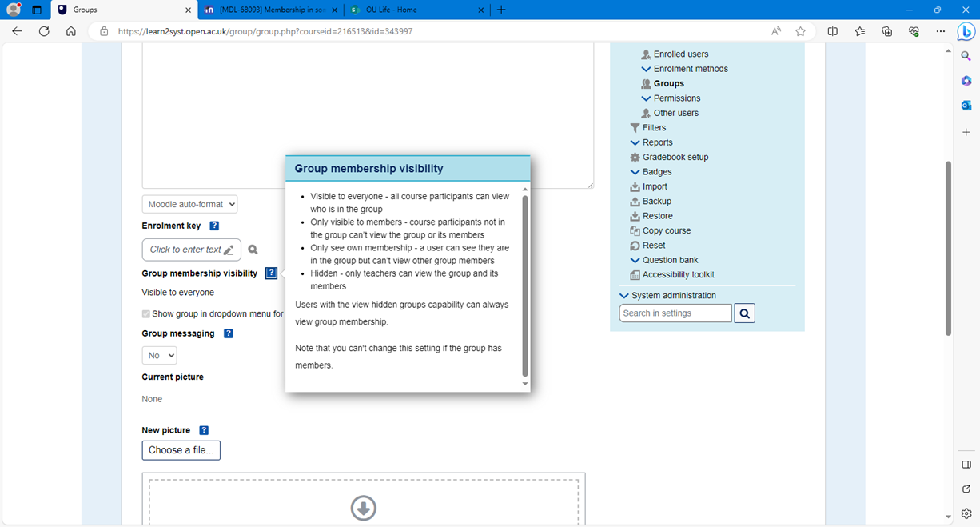Image resolution: width=980 pixels, height=527 pixels.
Task: Open Settings and more ellipsis menu
Action: [940, 31]
